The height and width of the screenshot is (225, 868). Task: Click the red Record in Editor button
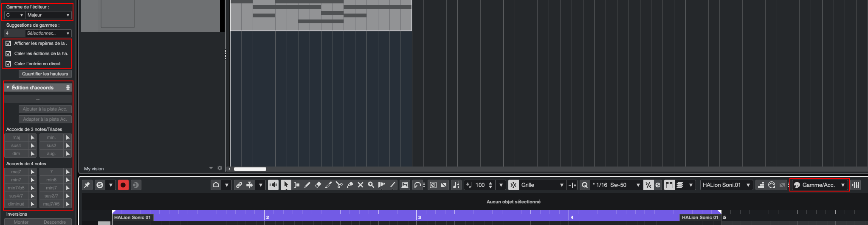tap(123, 185)
